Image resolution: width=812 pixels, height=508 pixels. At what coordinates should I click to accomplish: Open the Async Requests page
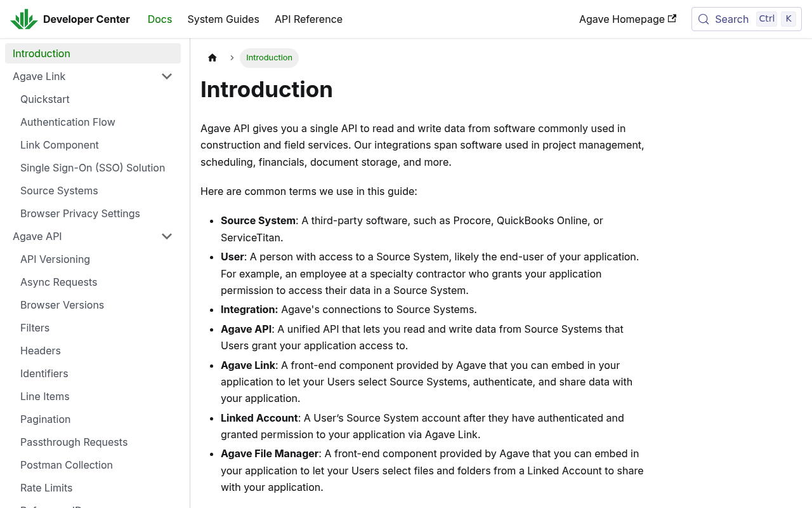pos(96,282)
